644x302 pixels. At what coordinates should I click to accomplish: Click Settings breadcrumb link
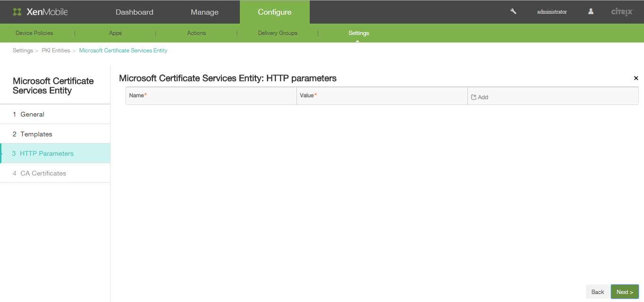click(x=23, y=50)
